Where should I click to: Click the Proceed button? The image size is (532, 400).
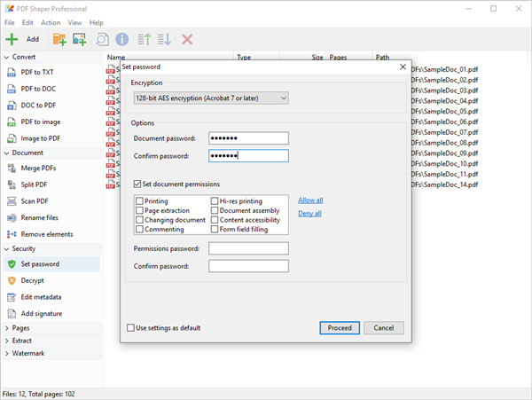(x=340, y=328)
